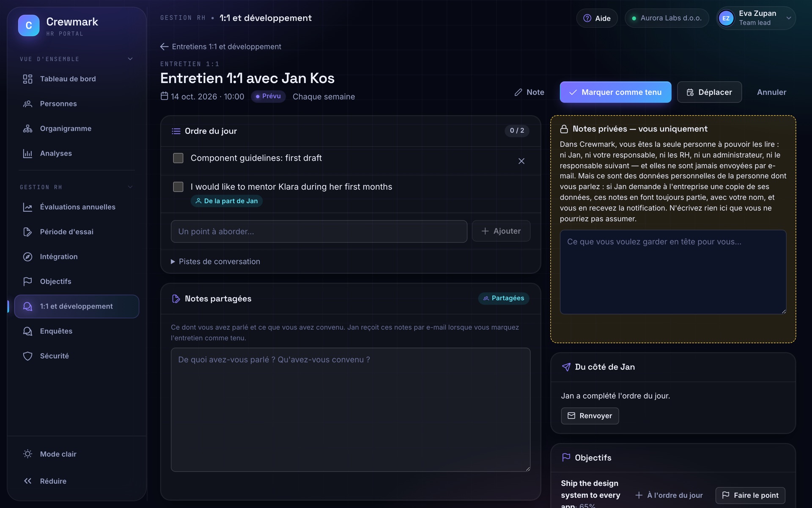Click the Enquêtes sidebar icon
Screen dimensions: 812x508
click(x=27, y=331)
